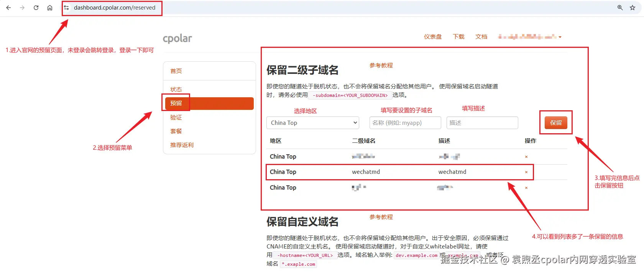Open site information icon in address bar

66,8
